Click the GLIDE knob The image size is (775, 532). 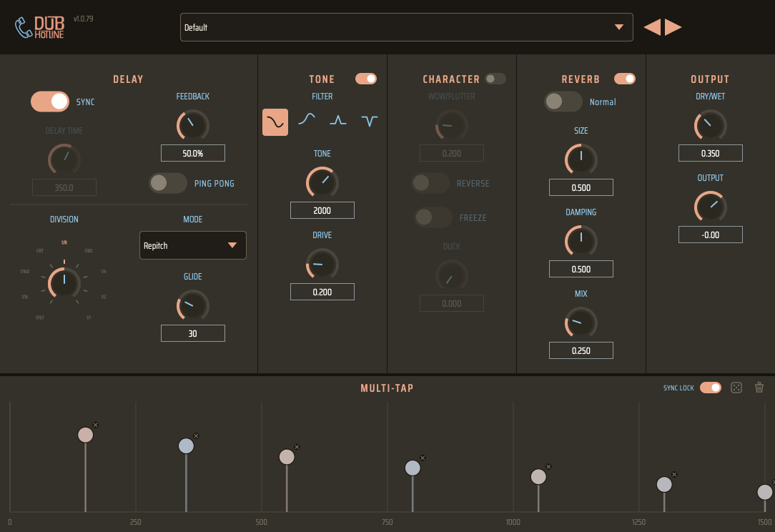pyautogui.click(x=193, y=306)
